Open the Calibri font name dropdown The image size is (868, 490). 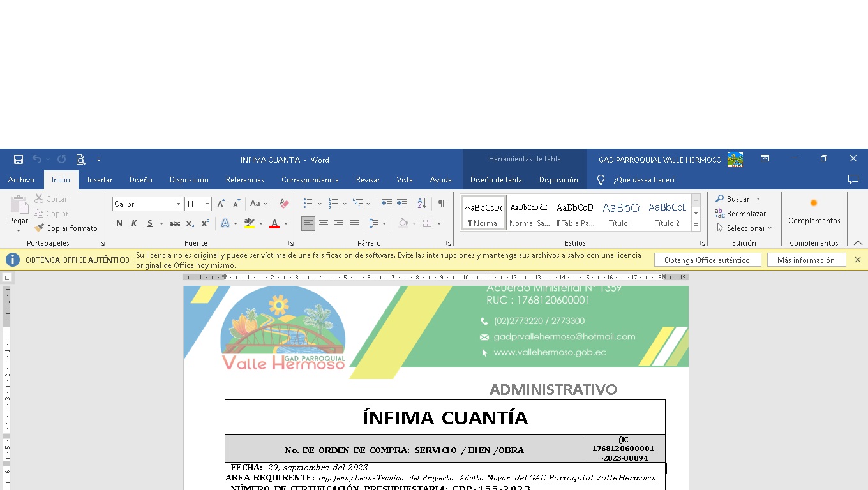pyautogui.click(x=178, y=204)
